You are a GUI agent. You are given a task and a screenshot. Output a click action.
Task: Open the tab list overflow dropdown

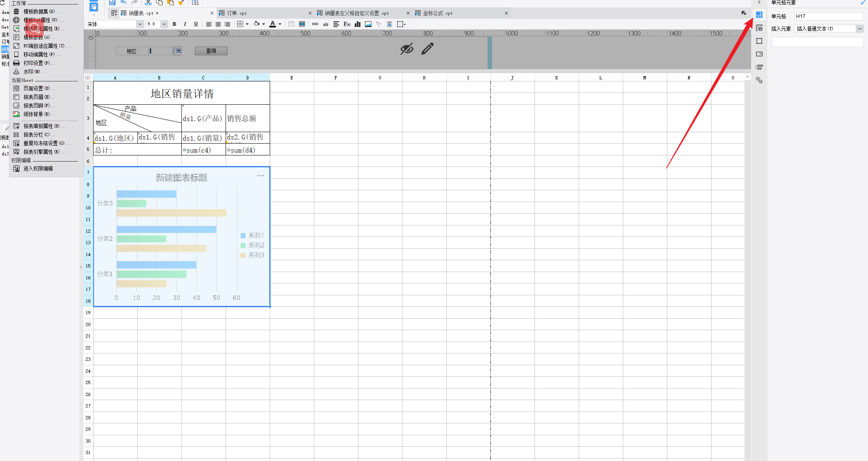click(x=744, y=13)
